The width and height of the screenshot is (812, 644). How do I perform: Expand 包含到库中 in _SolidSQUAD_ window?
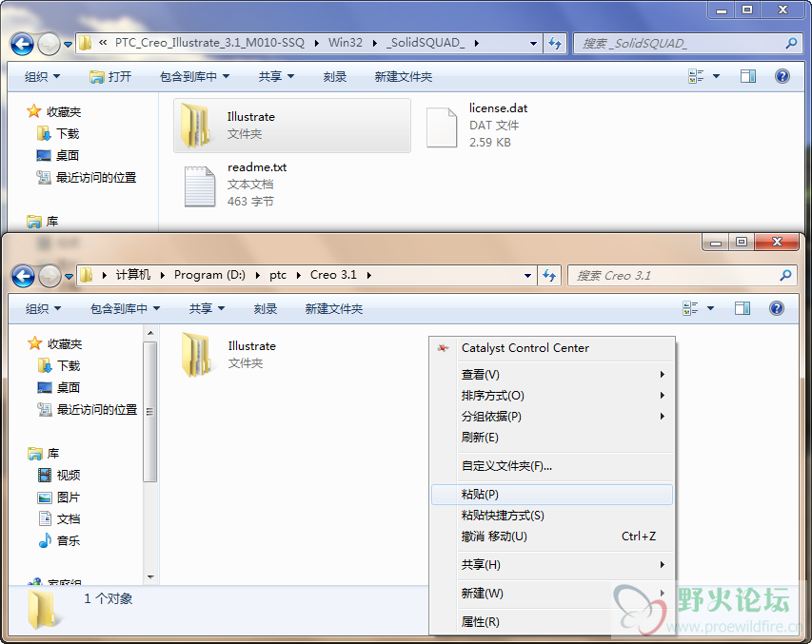coord(195,77)
